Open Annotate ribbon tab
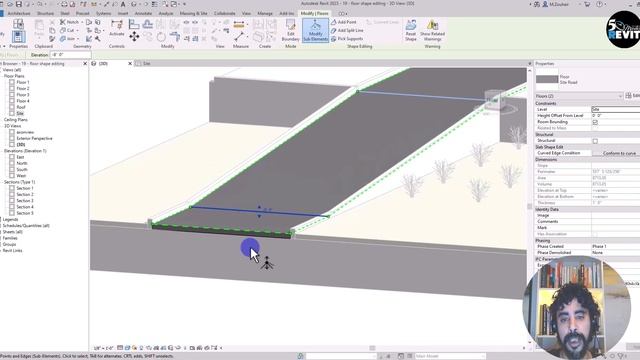Image resolution: width=640 pixels, height=360 pixels. point(143,13)
